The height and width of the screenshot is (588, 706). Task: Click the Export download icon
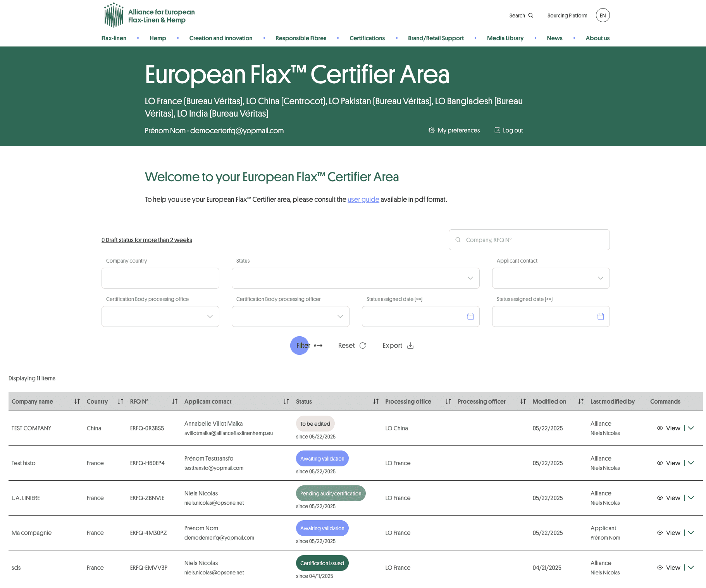410,346
